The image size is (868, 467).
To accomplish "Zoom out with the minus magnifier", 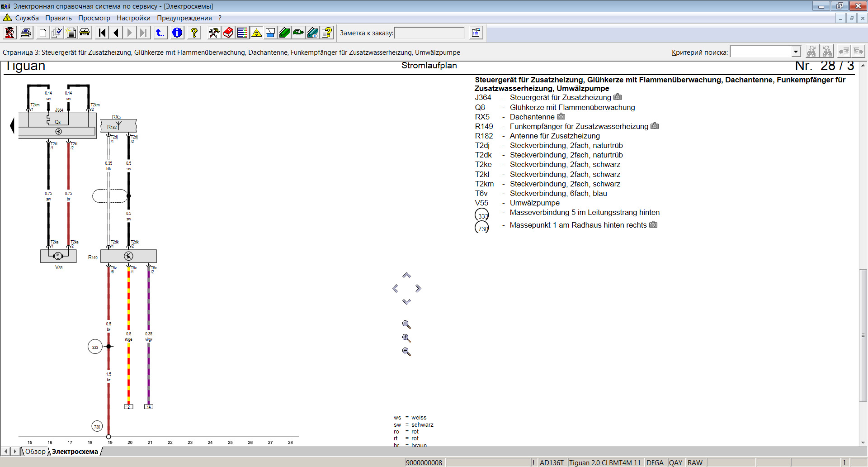I will click(406, 352).
